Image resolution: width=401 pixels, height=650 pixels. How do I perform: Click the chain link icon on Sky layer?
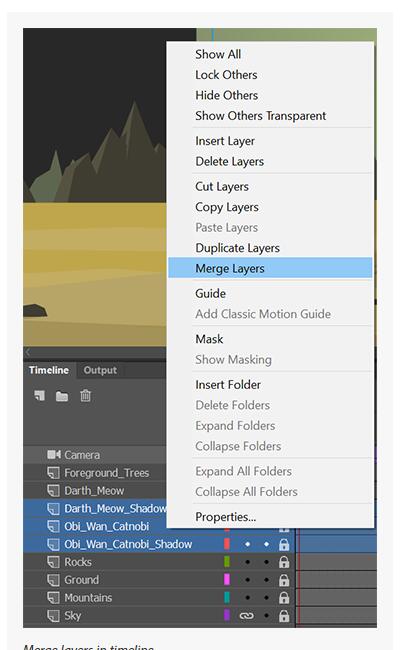tap(246, 616)
